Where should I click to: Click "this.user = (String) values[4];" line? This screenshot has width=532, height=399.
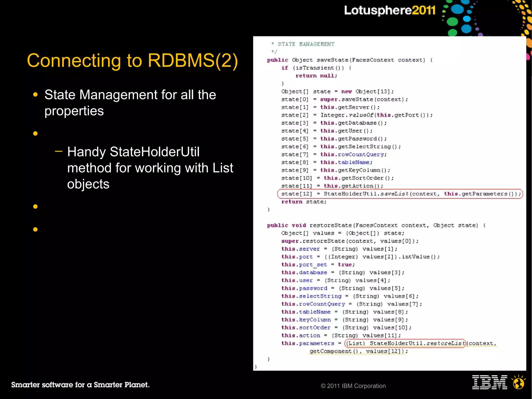click(x=336, y=280)
